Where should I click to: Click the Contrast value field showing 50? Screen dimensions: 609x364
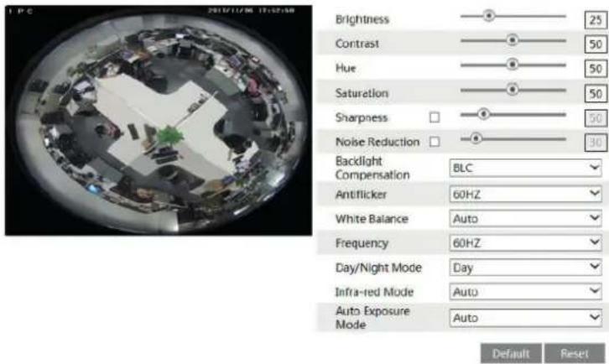596,44
